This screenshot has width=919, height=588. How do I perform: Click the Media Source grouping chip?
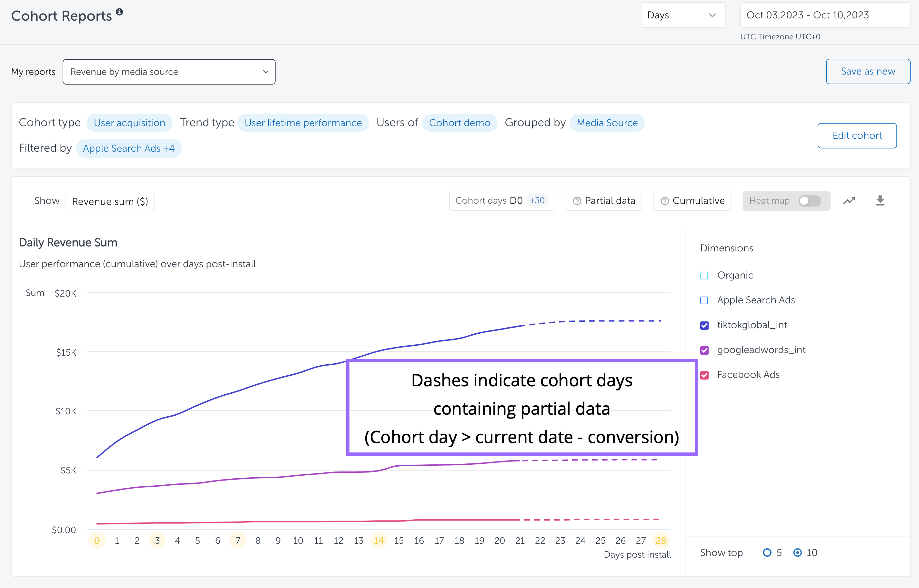607,123
